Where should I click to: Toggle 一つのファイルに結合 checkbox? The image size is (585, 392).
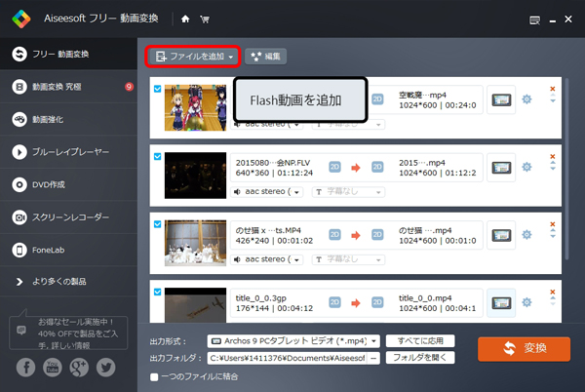pyautogui.click(x=154, y=377)
